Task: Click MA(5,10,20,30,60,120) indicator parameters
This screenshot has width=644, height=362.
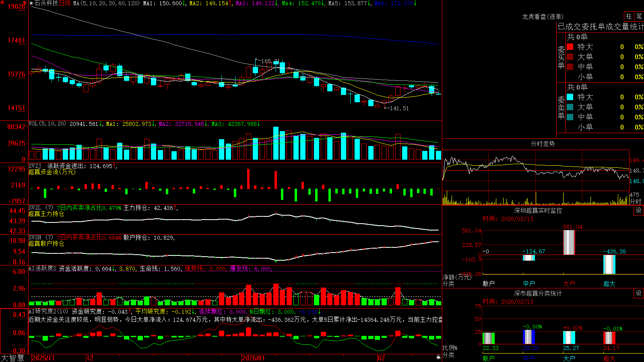Action: (106, 3)
